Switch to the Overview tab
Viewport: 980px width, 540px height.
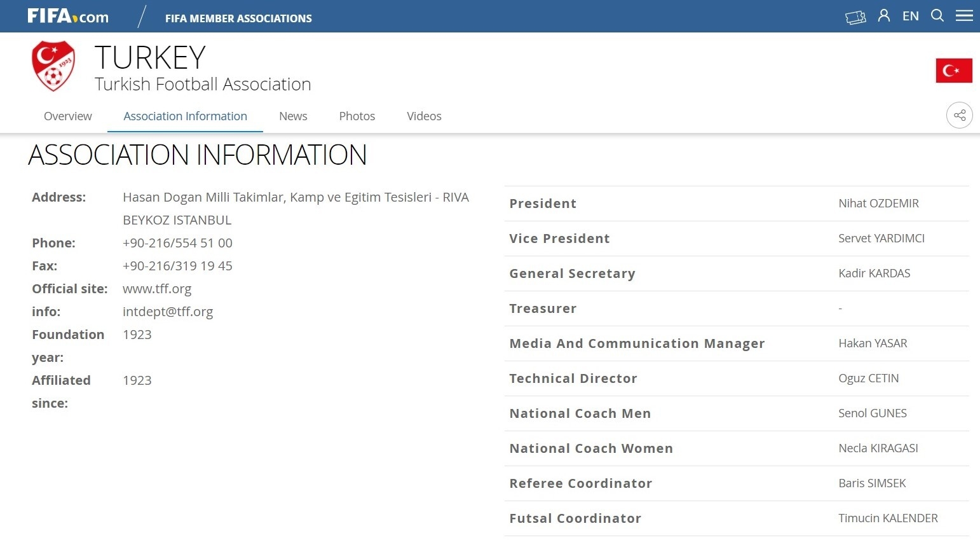coord(68,116)
